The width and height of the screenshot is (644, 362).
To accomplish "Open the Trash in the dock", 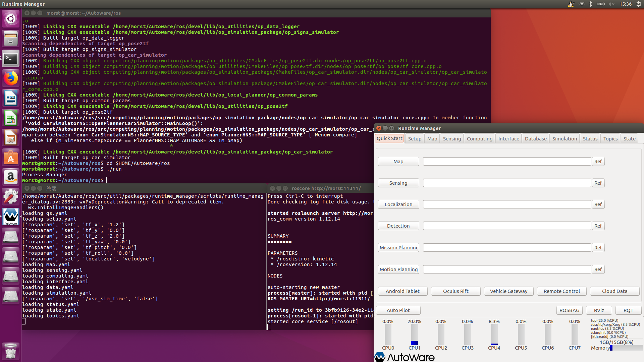I will pyautogui.click(x=11, y=351).
